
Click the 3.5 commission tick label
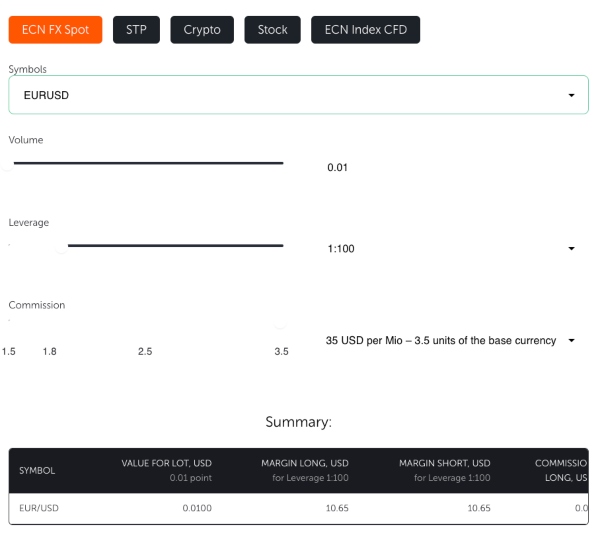(x=281, y=352)
